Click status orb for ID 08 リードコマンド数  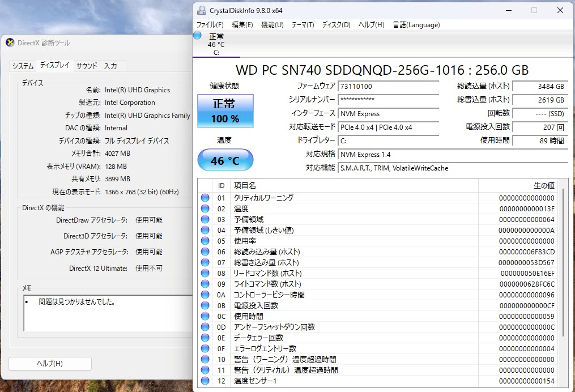coord(205,273)
